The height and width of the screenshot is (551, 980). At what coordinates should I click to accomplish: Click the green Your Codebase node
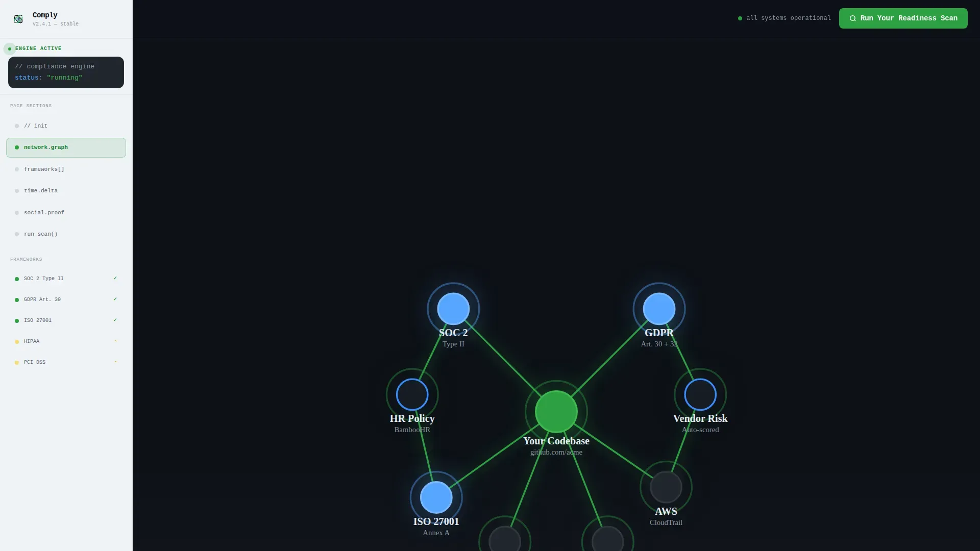(x=556, y=412)
